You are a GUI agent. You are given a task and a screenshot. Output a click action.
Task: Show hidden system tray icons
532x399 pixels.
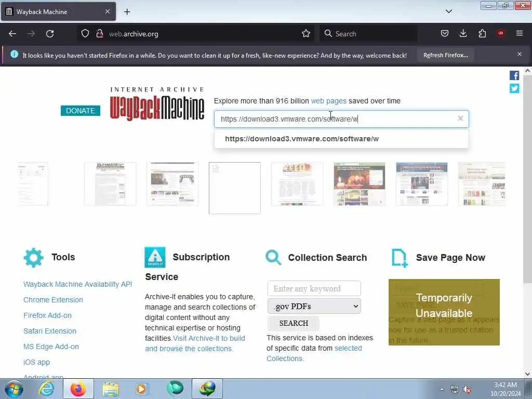[x=442, y=389]
